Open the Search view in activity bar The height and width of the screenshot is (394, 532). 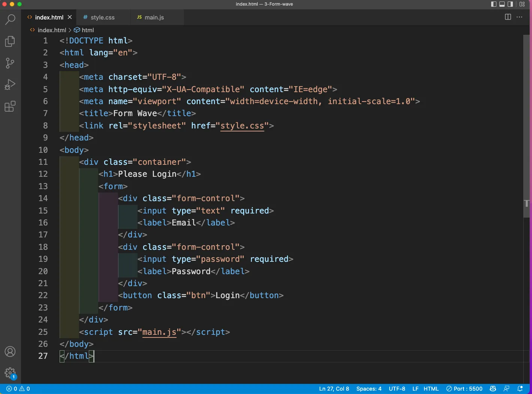click(10, 19)
